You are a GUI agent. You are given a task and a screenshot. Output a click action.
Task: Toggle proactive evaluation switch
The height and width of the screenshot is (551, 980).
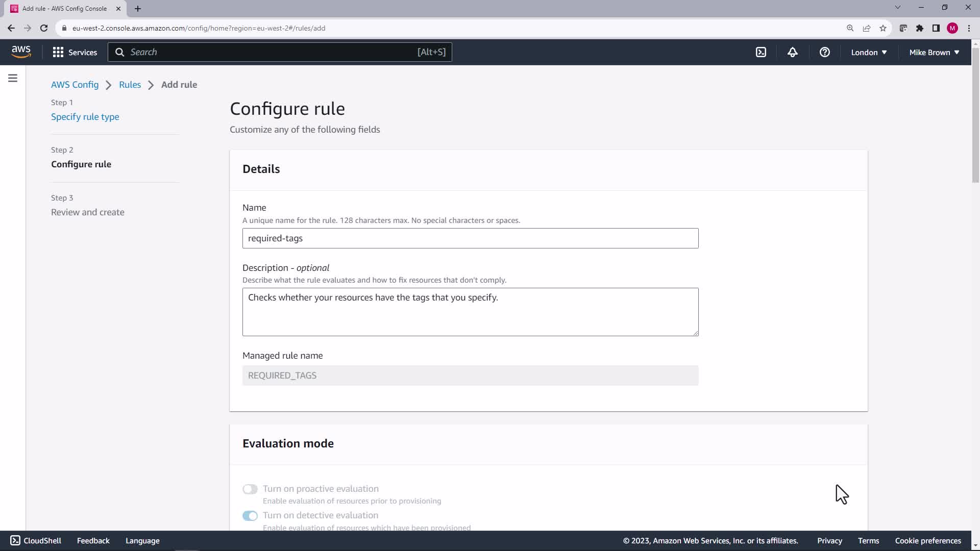pyautogui.click(x=250, y=489)
